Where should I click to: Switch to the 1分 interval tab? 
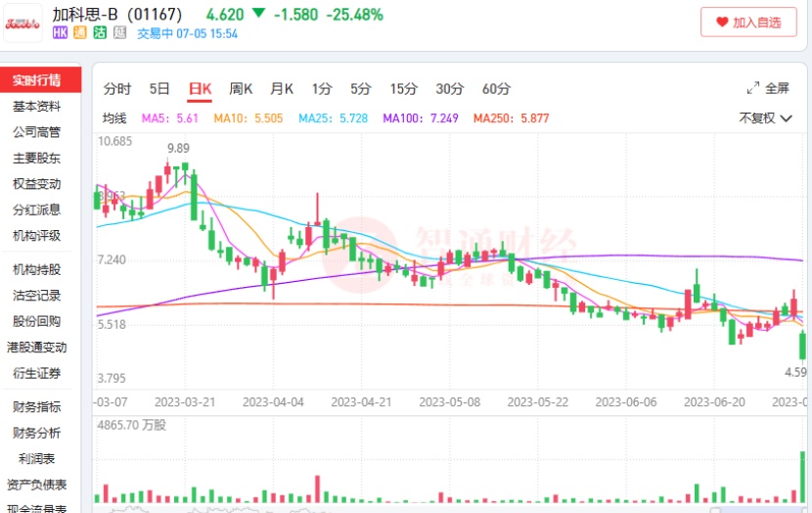tap(322, 89)
